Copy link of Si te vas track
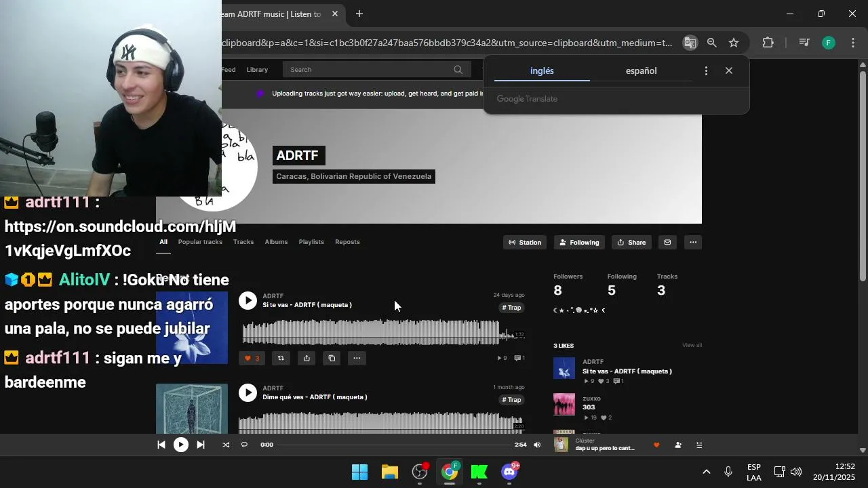 coord(332,358)
